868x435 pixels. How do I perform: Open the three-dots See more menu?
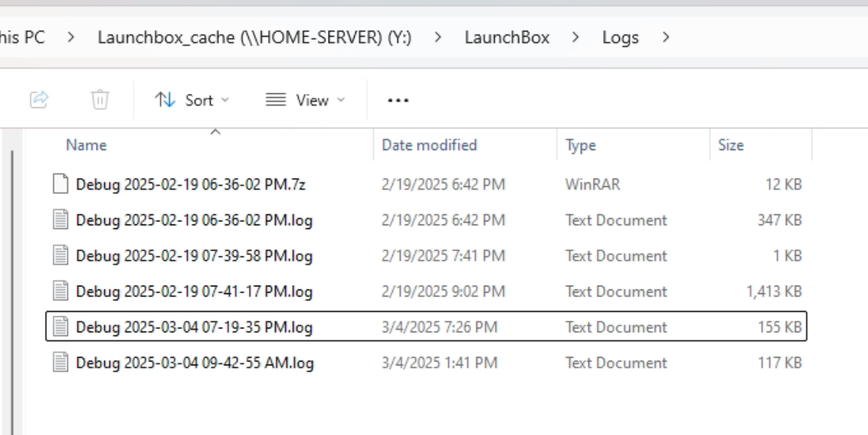[398, 100]
